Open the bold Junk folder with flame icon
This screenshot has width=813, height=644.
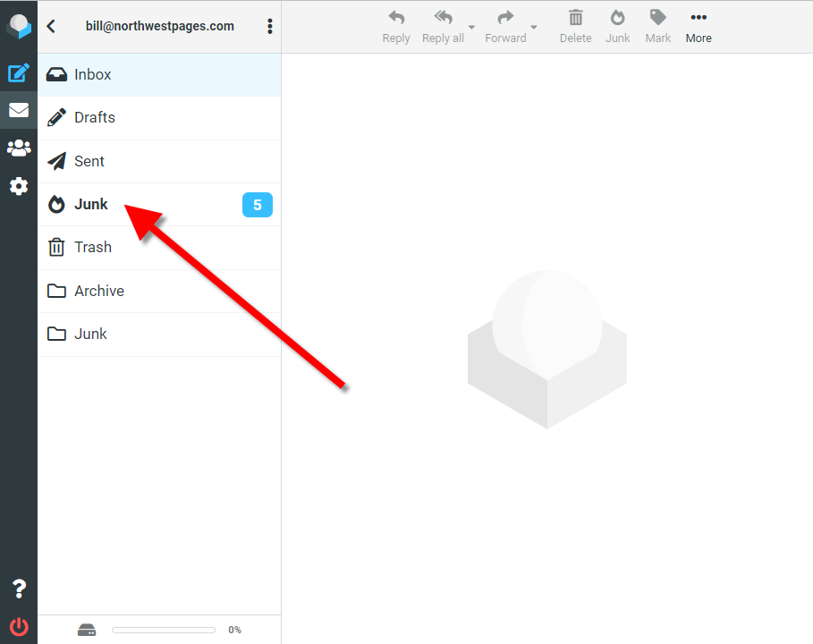coord(159,204)
